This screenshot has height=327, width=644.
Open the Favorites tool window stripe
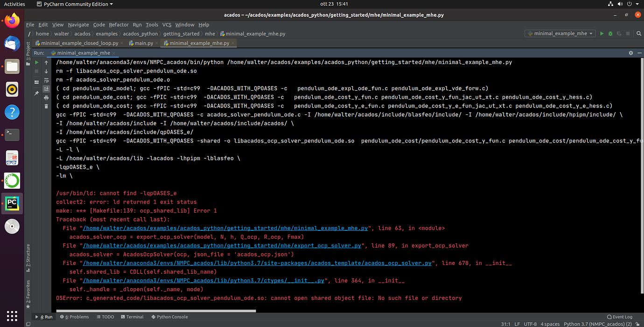point(28,295)
